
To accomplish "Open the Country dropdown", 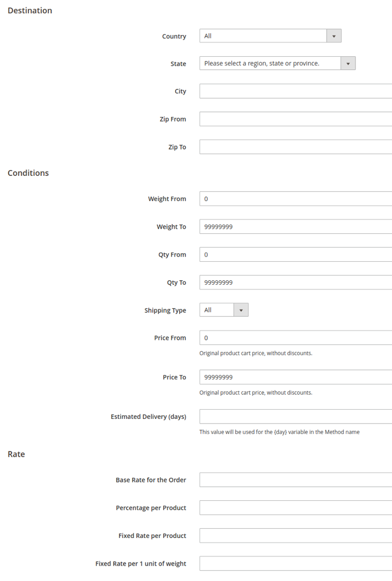I will (x=263, y=36).
